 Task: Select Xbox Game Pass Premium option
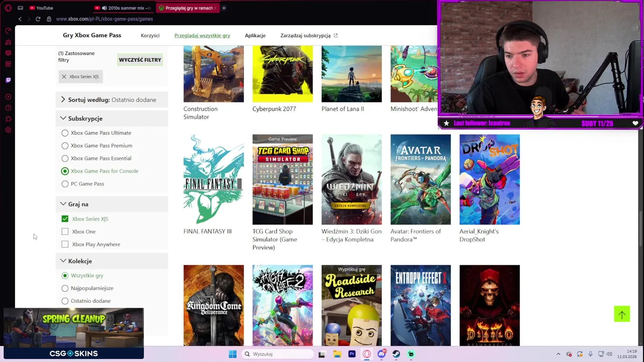(65, 146)
